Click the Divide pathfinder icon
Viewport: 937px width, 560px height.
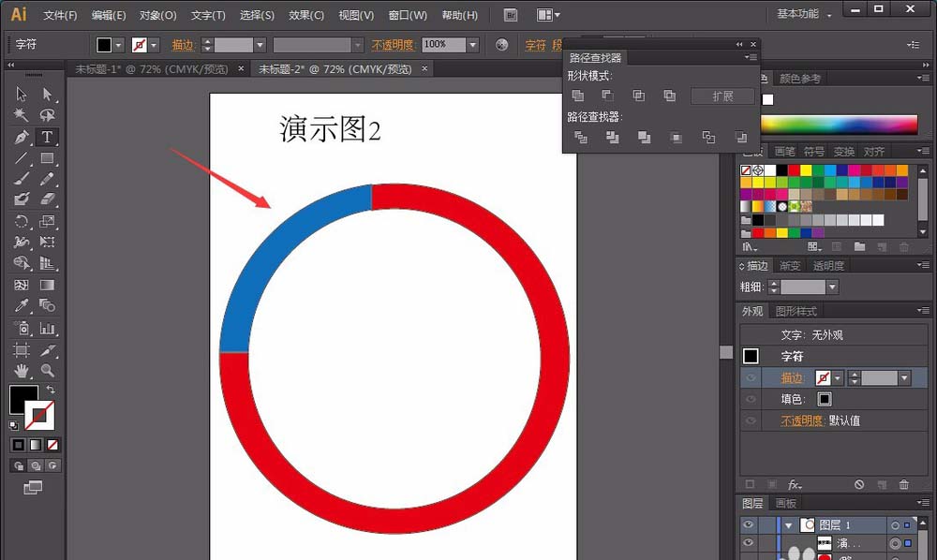(581, 138)
